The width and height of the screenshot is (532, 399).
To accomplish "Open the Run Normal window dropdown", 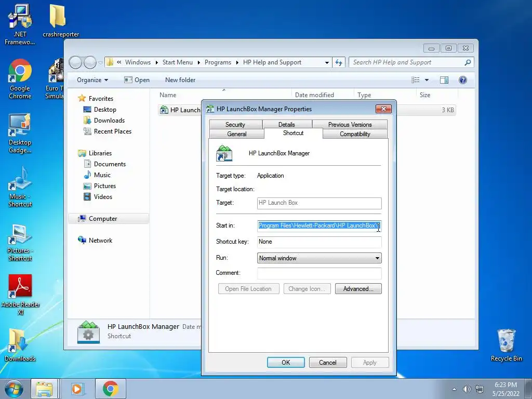I will 320,258.
